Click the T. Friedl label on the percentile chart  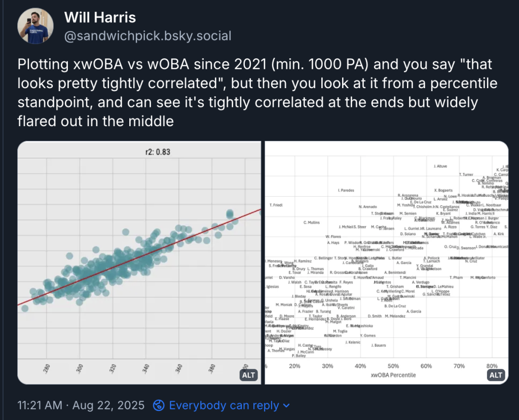pos(276,205)
